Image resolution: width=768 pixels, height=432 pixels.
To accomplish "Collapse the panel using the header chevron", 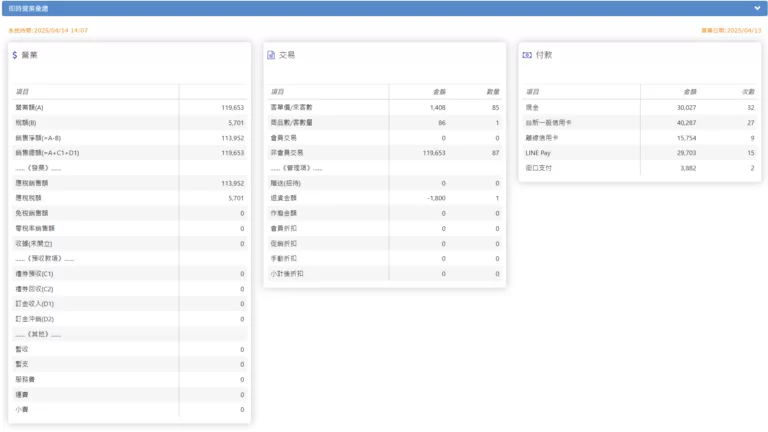I will (757, 8).
